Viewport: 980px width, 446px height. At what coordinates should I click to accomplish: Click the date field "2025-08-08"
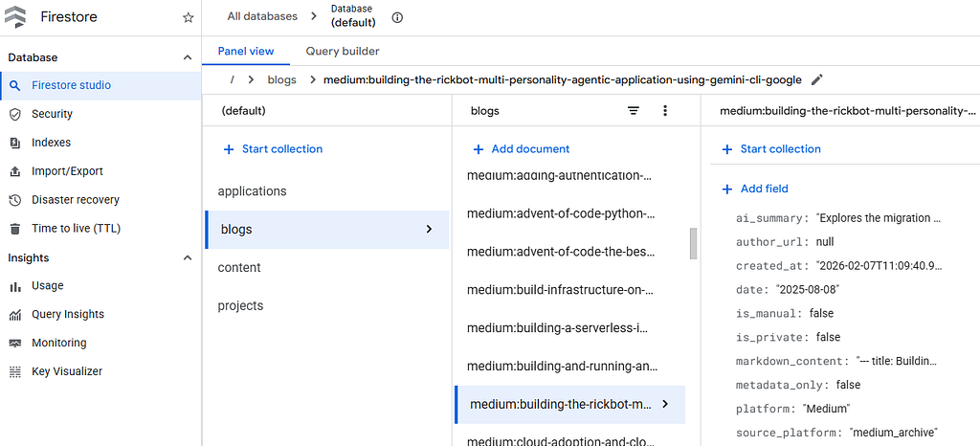807,290
